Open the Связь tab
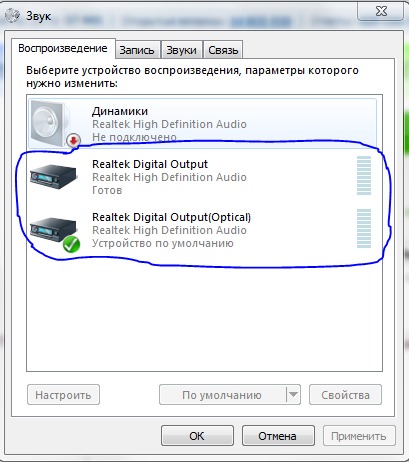Image resolution: width=409 pixels, height=462 pixels. click(x=223, y=50)
